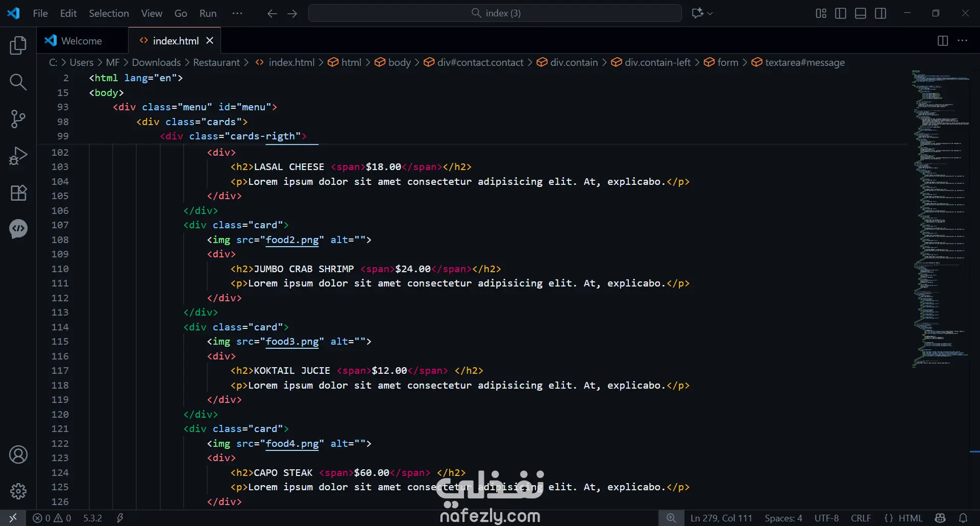The height and width of the screenshot is (526, 980).
Task: Click the body breadcrumb
Action: [x=393, y=62]
